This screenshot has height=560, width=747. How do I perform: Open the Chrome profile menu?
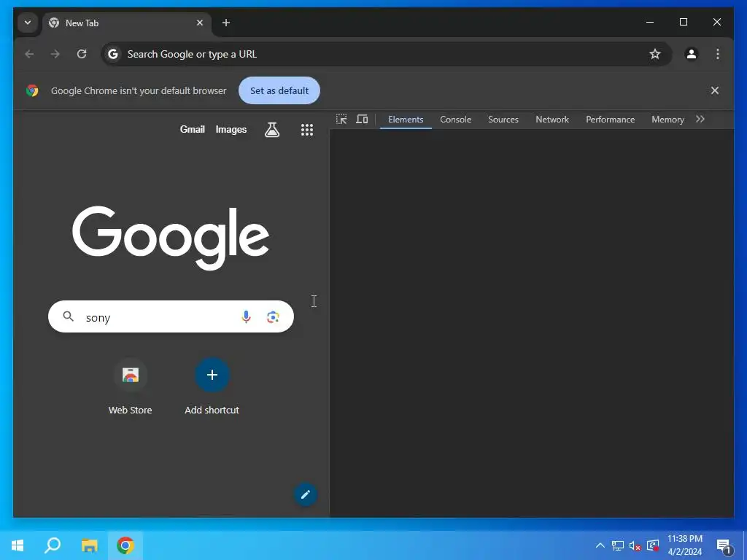[692, 54]
